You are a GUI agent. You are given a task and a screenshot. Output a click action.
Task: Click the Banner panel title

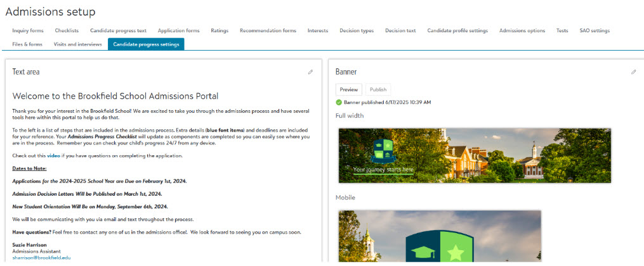pyautogui.click(x=346, y=72)
